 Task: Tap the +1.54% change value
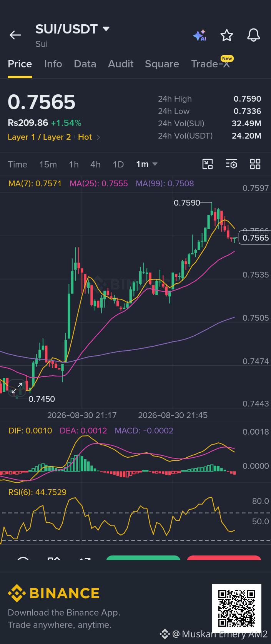tap(66, 123)
